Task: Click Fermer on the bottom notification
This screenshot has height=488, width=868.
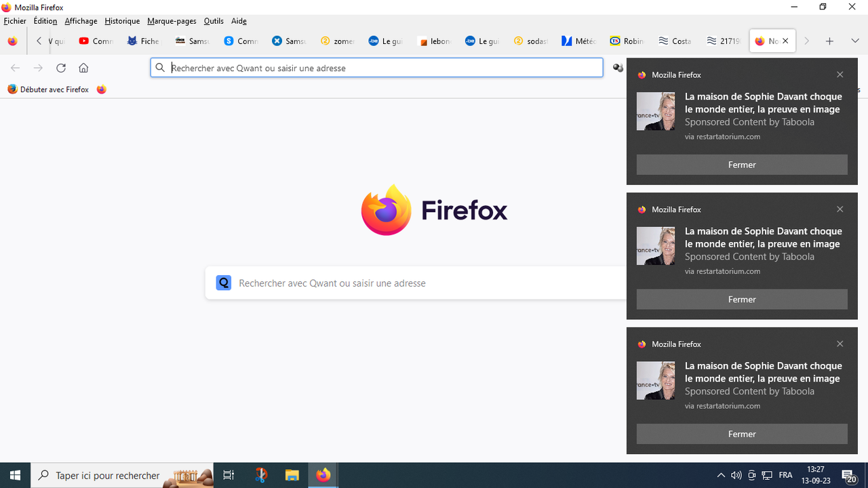Action: pyautogui.click(x=742, y=434)
